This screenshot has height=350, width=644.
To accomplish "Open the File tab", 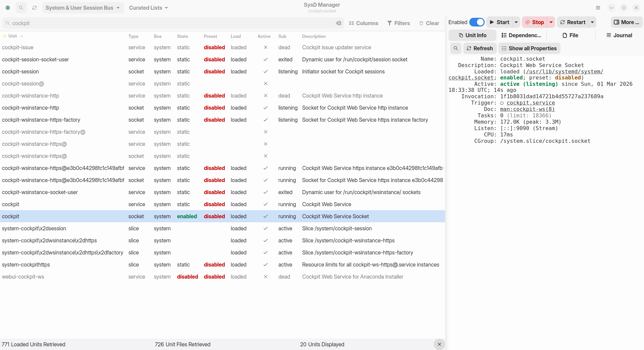I will 571,35.
